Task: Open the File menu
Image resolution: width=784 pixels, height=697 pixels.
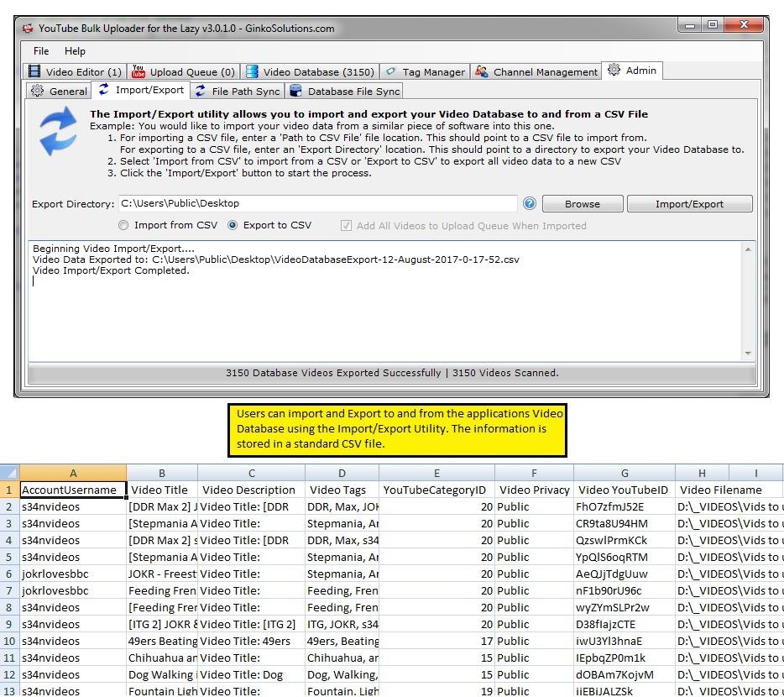Action: coord(41,51)
